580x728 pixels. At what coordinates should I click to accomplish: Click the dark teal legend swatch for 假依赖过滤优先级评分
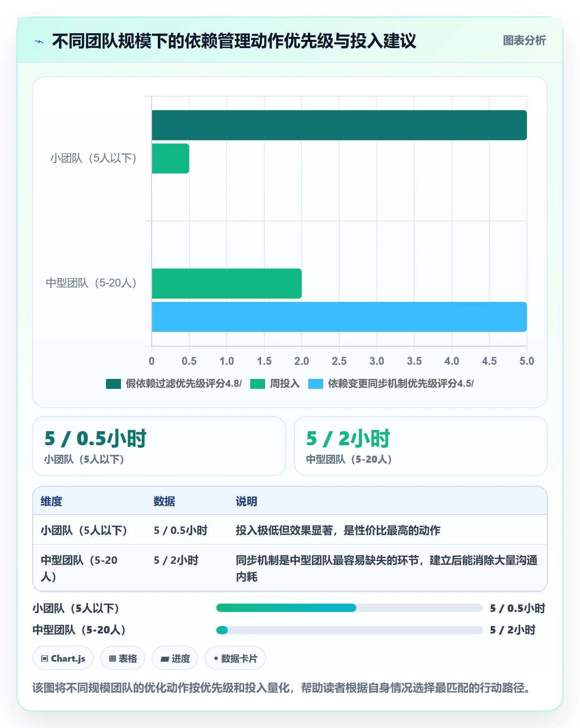click(x=114, y=383)
